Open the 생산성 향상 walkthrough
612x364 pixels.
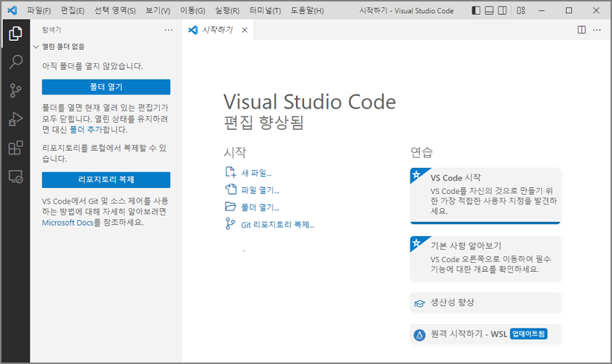click(486, 303)
